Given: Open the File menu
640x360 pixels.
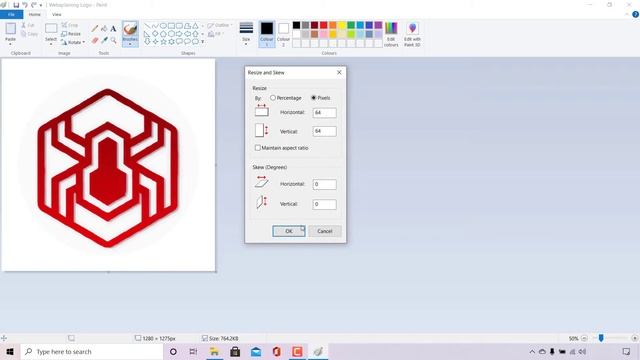Looking at the screenshot, I should click(x=11, y=14).
